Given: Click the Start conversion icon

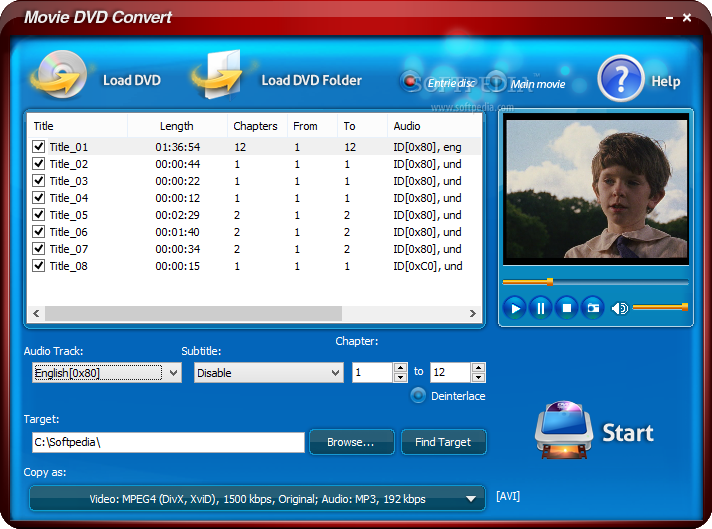Looking at the screenshot, I should [564, 430].
